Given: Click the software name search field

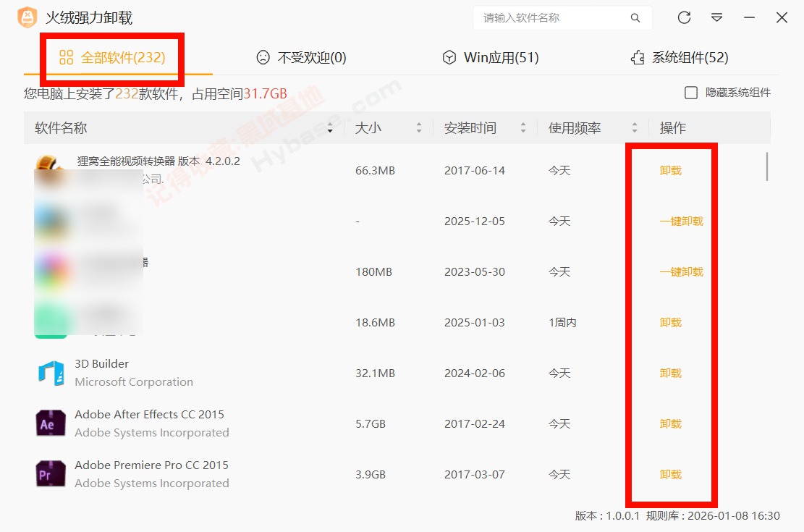Looking at the screenshot, I should (554, 18).
